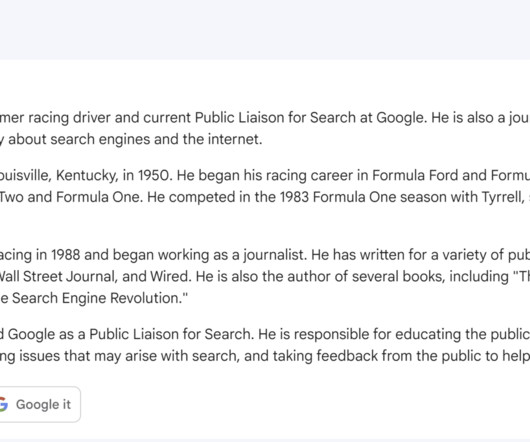Click the Google G logo icon

click(3, 404)
